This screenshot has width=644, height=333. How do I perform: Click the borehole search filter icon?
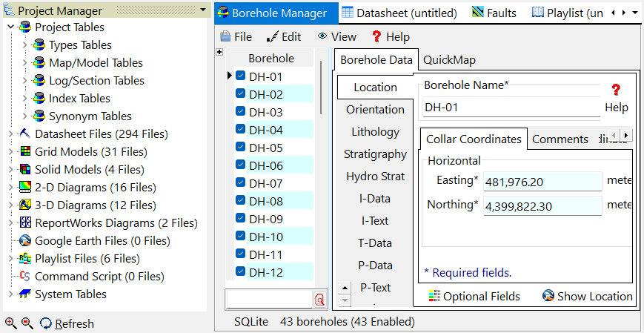(319, 299)
